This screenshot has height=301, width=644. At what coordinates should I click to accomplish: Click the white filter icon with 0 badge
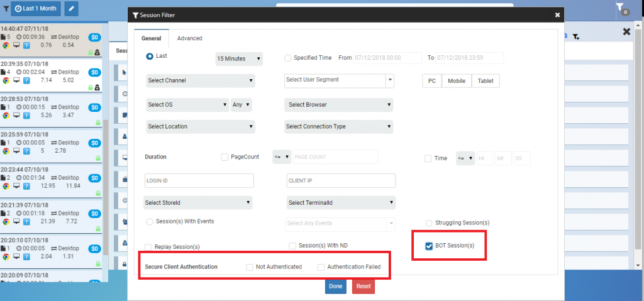(x=621, y=9)
